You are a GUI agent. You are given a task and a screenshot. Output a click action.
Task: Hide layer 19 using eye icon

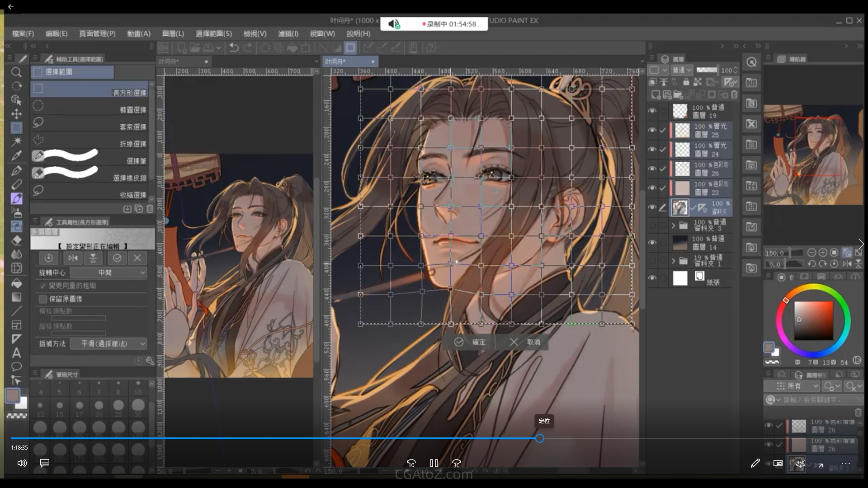pyautogui.click(x=652, y=111)
